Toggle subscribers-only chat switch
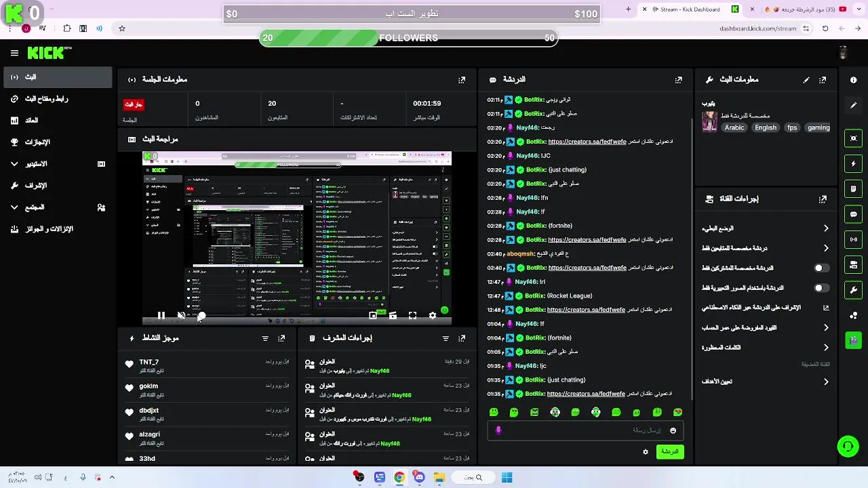This screenshot has width=868, height=488. (821, 268)
